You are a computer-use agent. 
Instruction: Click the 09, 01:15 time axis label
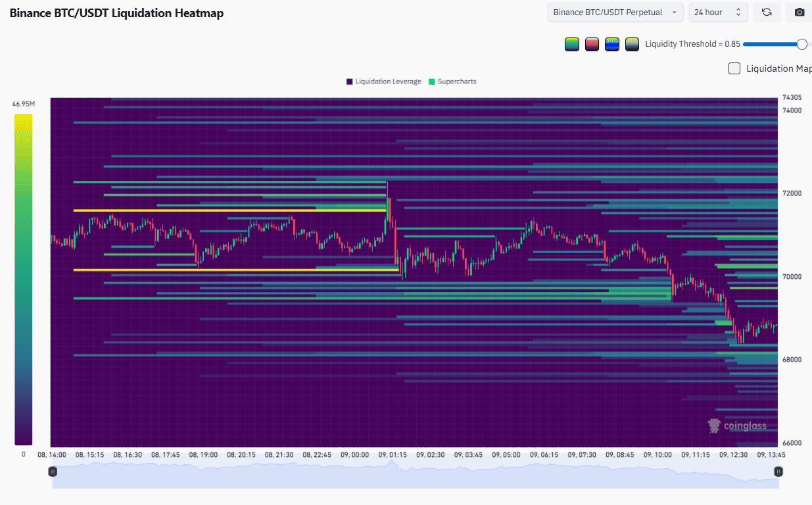(393, 454)
